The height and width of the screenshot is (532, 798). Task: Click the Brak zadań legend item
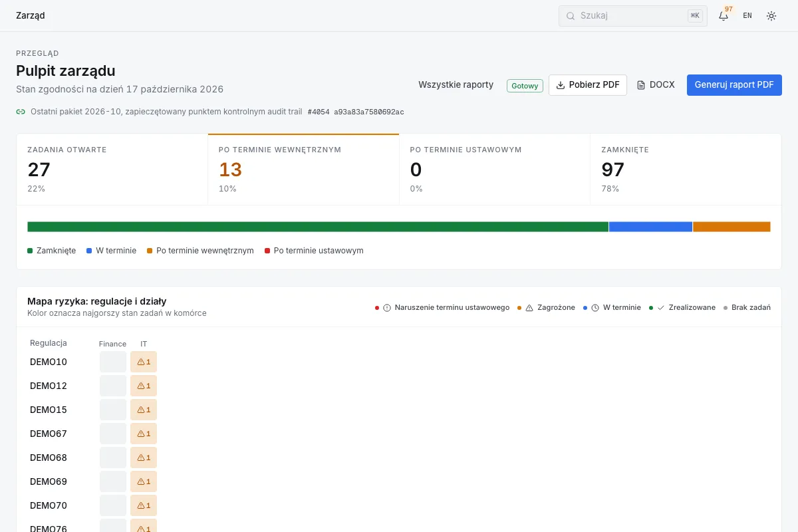coord(747,307)
